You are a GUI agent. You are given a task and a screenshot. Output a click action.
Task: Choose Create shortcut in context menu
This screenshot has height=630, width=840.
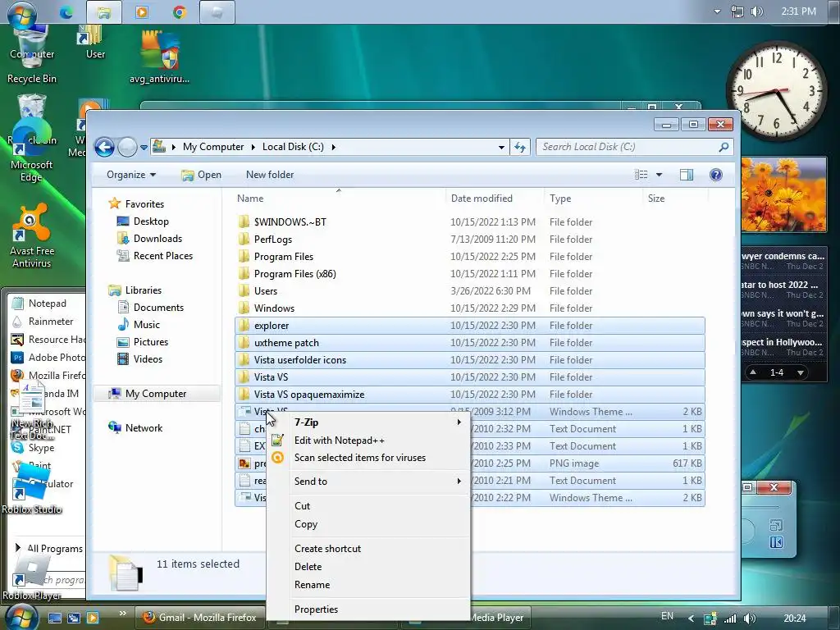(368, 549)
